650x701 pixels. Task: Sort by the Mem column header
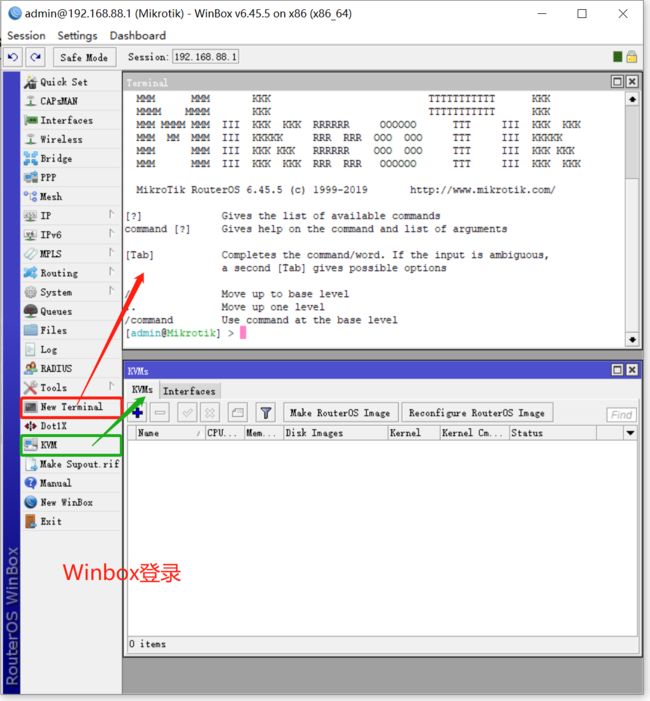pyautogui.click(x=264, y=433)
